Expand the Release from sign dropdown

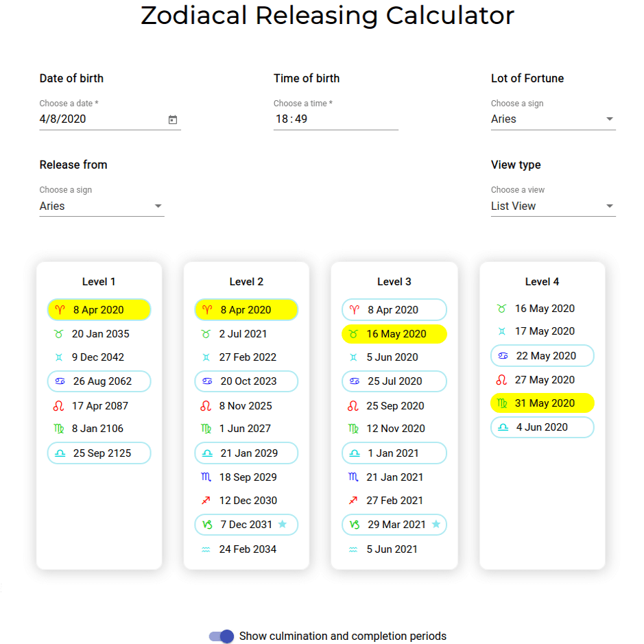click(102, 206)
